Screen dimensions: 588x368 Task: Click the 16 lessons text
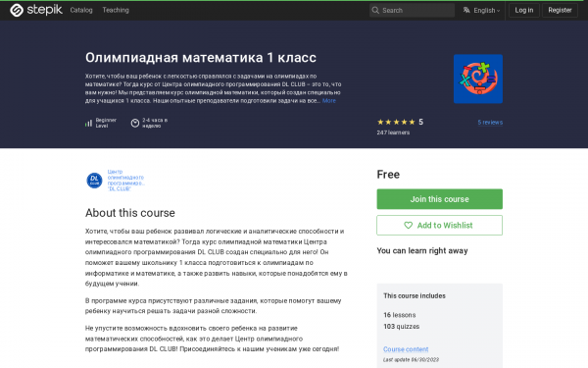pyautogui.click(x=400, y=315)
